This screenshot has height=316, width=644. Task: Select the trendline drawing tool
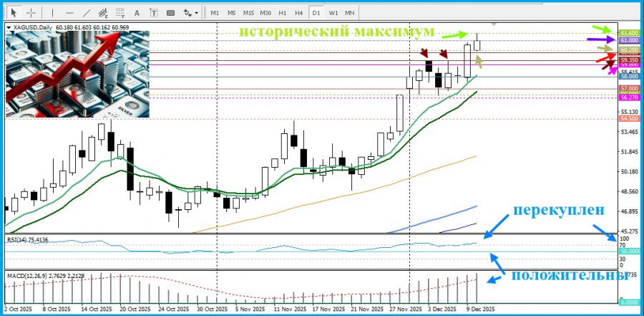(x=87, y=13)
